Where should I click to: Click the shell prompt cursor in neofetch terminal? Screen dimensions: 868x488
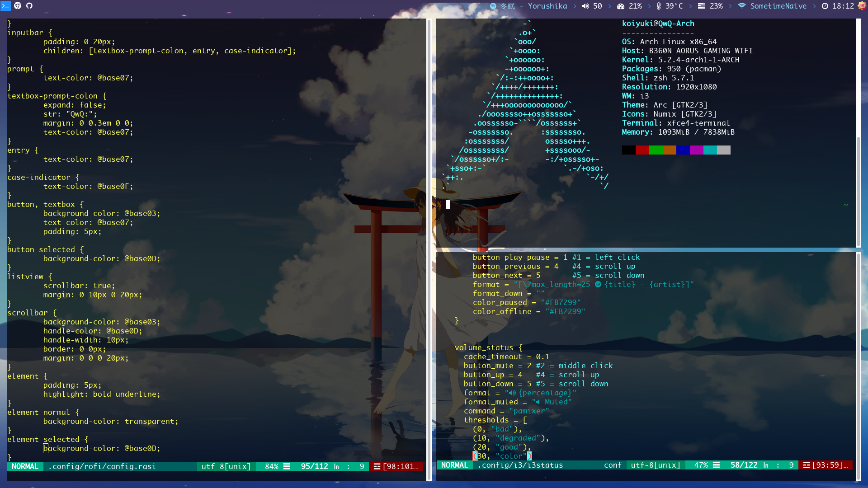(x=448, y=204)
